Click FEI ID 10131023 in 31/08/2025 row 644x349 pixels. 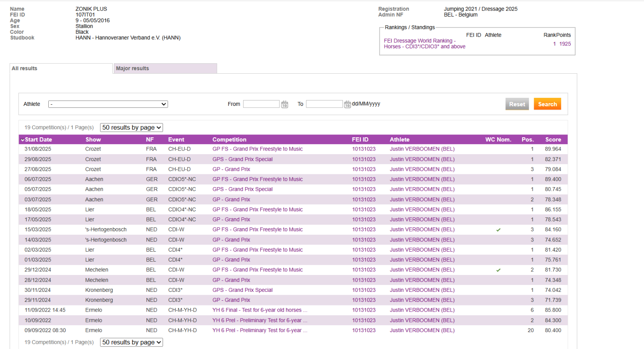[x=364, y=149]
